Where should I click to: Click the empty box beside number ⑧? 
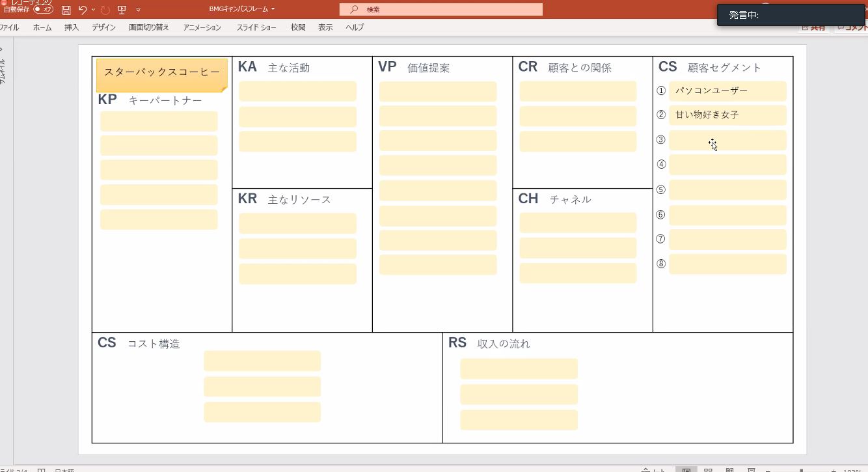(727, 264)
